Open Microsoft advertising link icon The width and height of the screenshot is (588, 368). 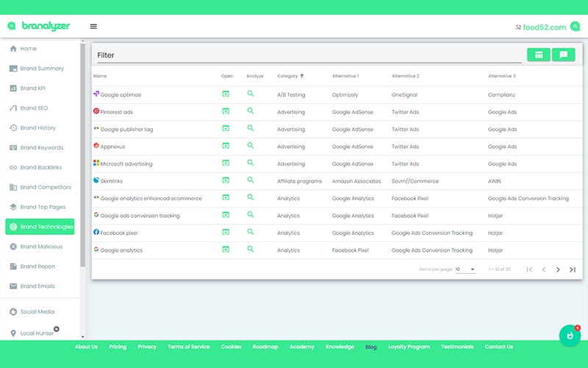point(226,163)
